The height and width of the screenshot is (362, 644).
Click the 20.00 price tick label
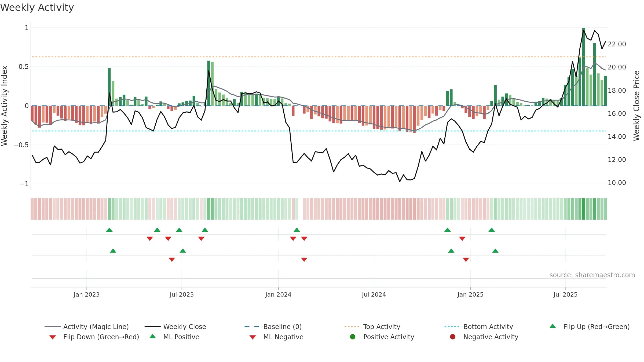[617, 67]
